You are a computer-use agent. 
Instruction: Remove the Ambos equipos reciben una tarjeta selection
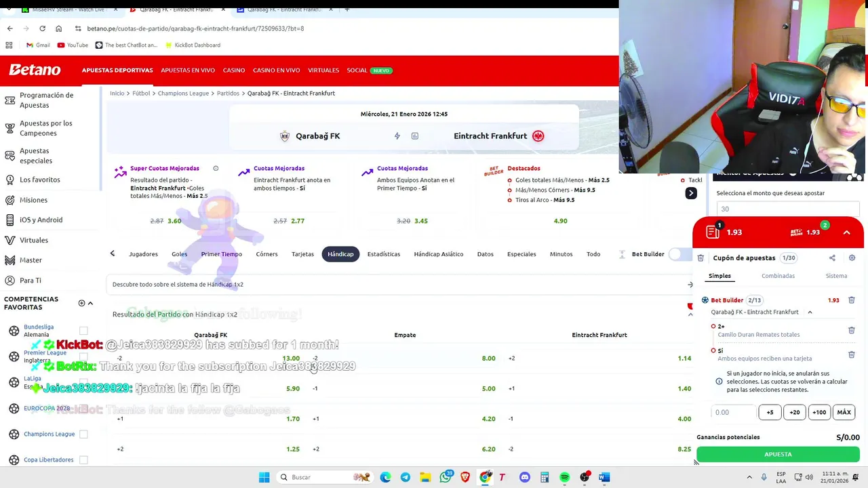[x=852, y=354]
